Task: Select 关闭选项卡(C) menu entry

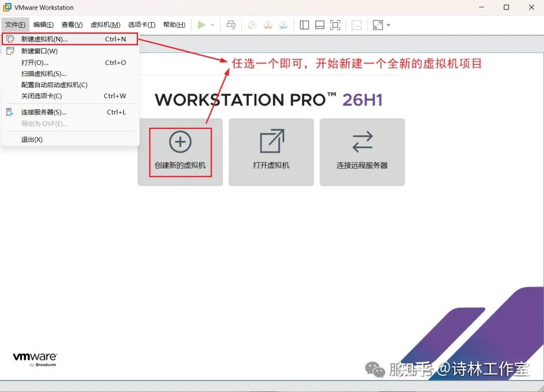Action: [70, 96]
